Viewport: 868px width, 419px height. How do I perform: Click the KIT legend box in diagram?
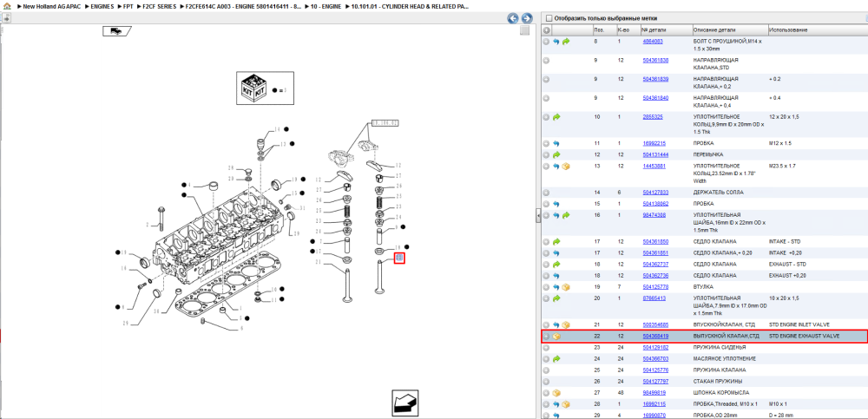[265, 88]
